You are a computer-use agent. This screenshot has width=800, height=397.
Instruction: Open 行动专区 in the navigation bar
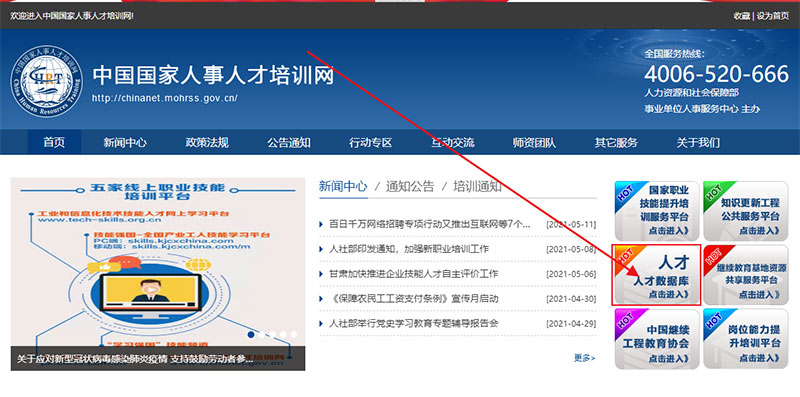pos(370,142)
